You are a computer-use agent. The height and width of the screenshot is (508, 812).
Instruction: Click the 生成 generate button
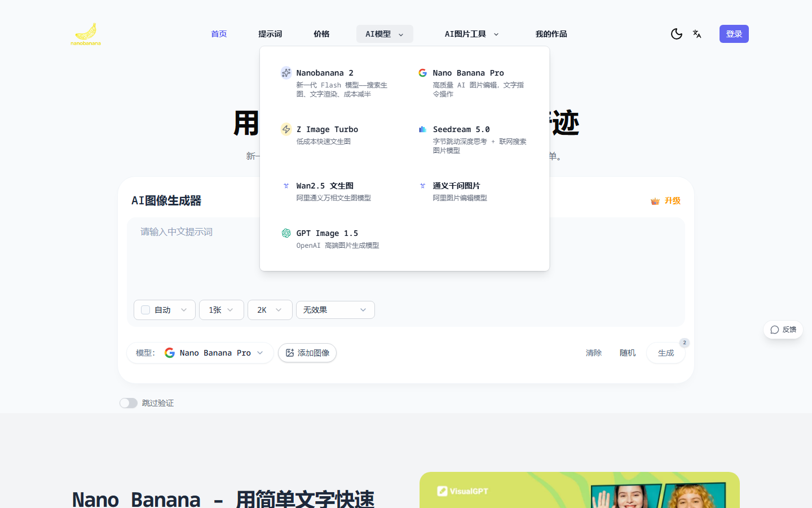pos(666,353)
